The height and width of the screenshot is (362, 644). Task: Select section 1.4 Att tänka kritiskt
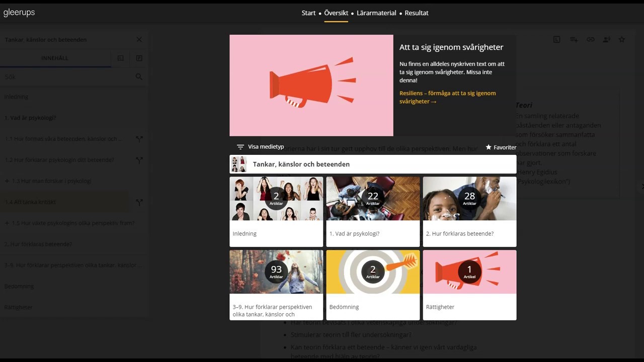(x=30, y=202)
